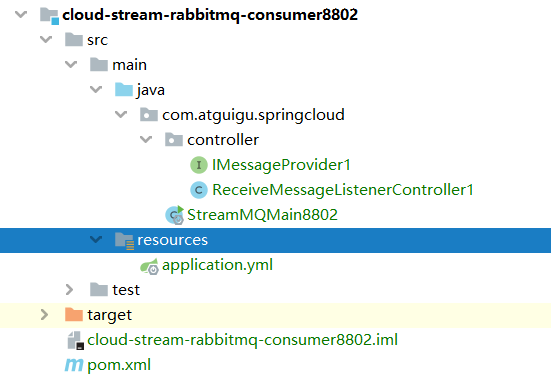Collapse the cloud-stream-rabbitmq-consumer8802 module node

(x=21, y=14)
